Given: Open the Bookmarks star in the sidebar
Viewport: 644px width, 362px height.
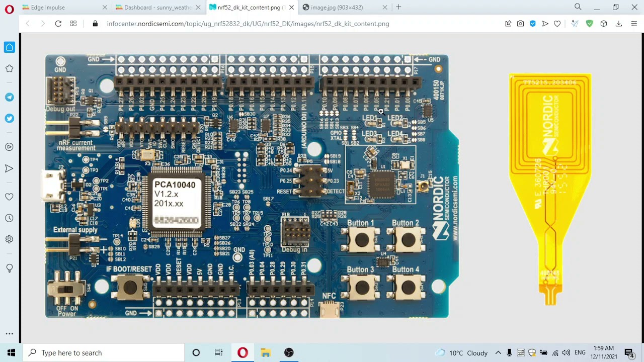Looking at the screenshot, I should pyautogui.click(x=9, y=68).
